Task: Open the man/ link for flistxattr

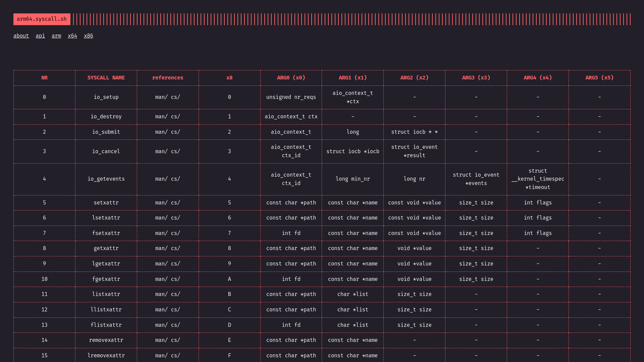Action: (162, 325)
